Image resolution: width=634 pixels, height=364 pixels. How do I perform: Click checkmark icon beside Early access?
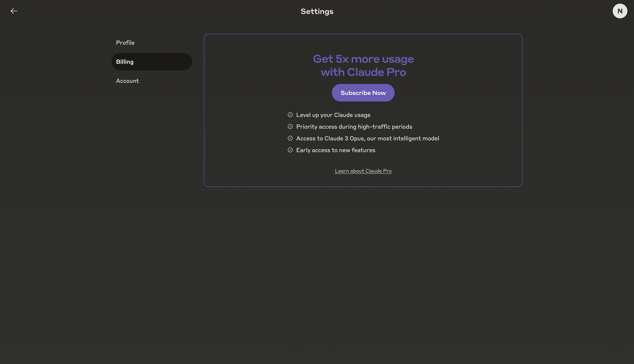click(x=290, y=150)
